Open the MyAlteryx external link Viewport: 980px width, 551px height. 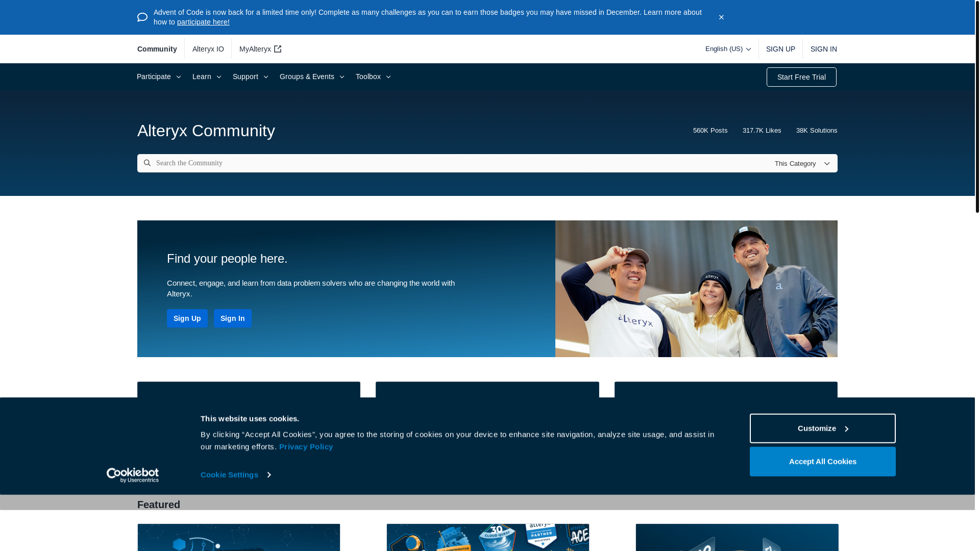tap(260, 49)
